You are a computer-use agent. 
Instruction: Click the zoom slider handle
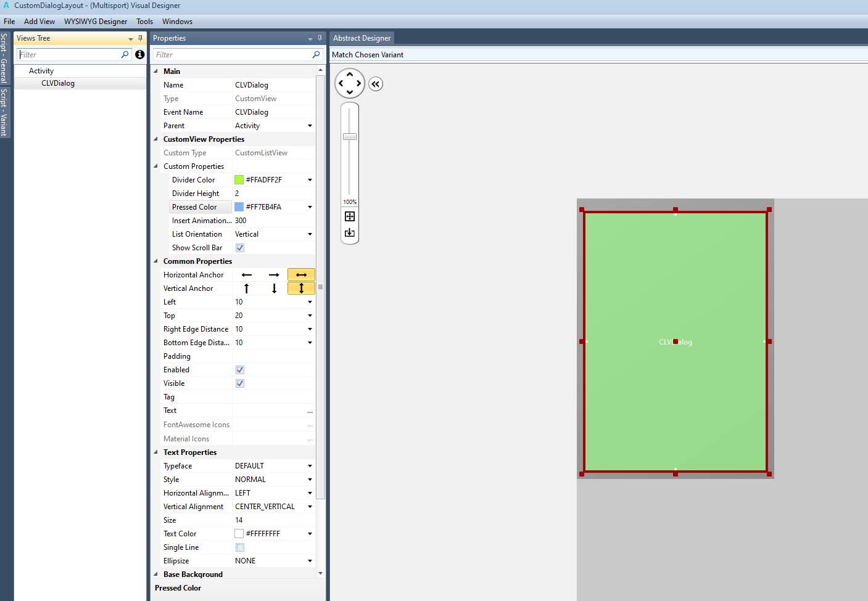350,136
